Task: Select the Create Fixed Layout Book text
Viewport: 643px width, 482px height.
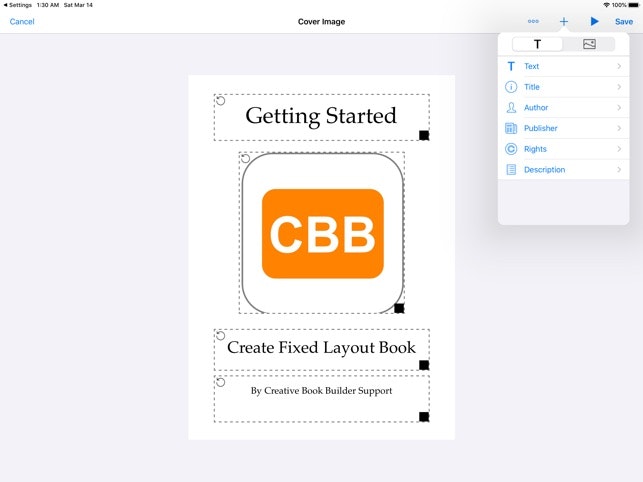Action: pyautogui.click(x=322, y=347)
